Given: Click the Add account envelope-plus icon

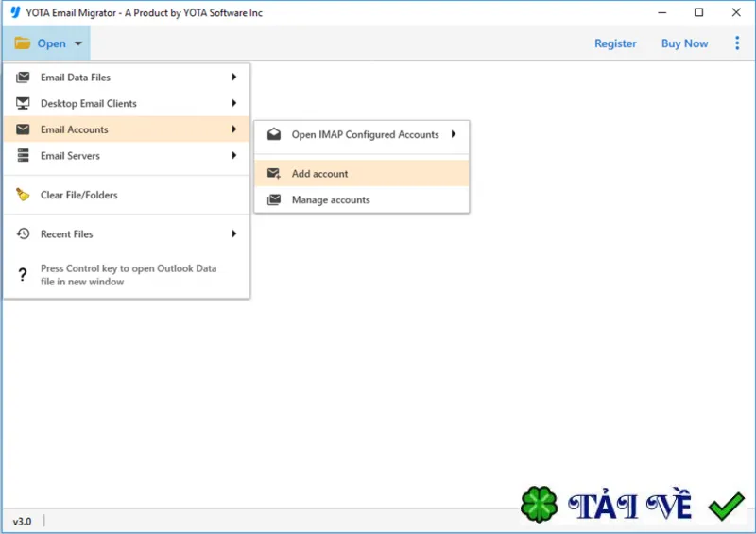Looking at the screenshot, I should coord(274,173).
